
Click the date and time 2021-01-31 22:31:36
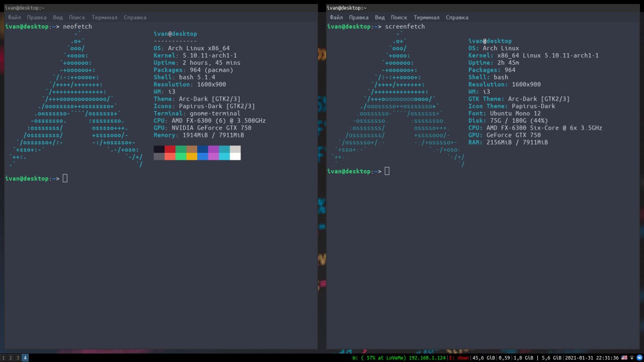(592, 358)
